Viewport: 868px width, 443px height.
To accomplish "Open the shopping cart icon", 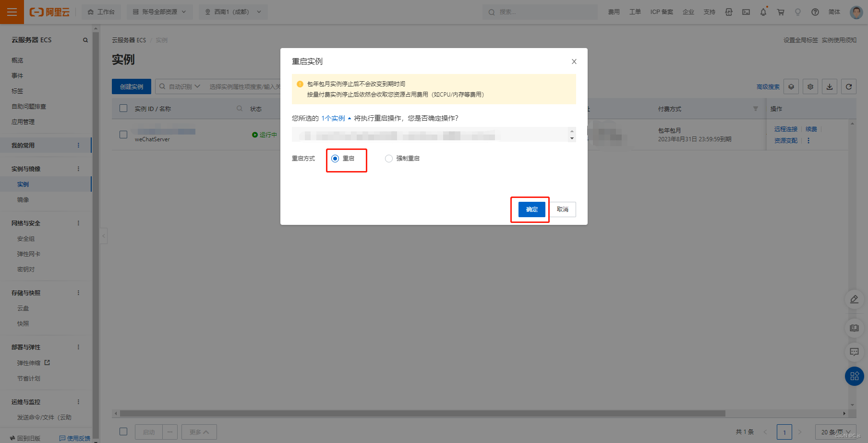I will [x=781, y=12].
